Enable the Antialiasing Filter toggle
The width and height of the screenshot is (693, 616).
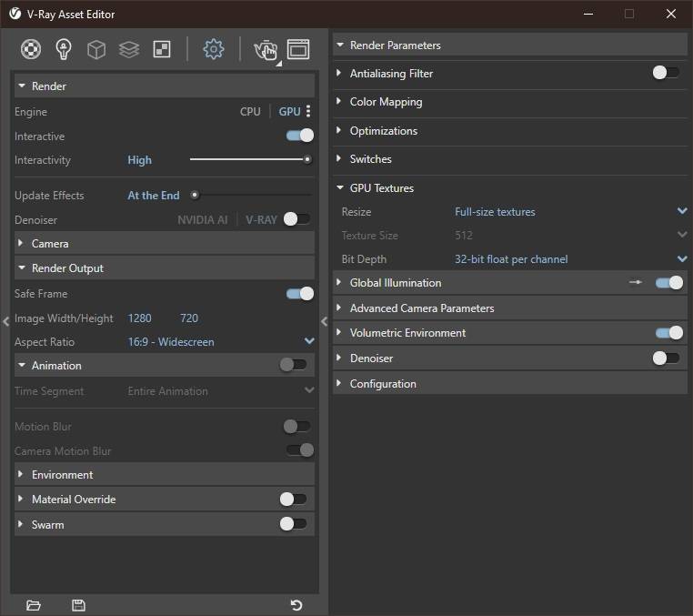coord(666,73)
